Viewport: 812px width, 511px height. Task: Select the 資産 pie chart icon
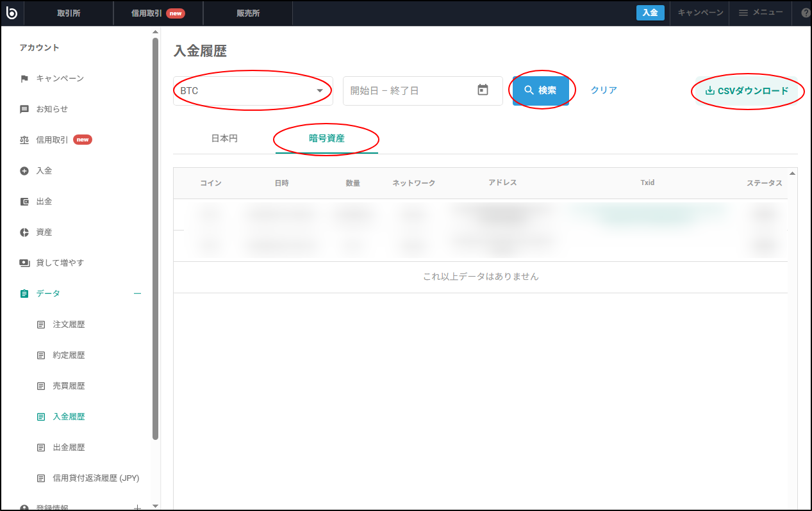25,231
